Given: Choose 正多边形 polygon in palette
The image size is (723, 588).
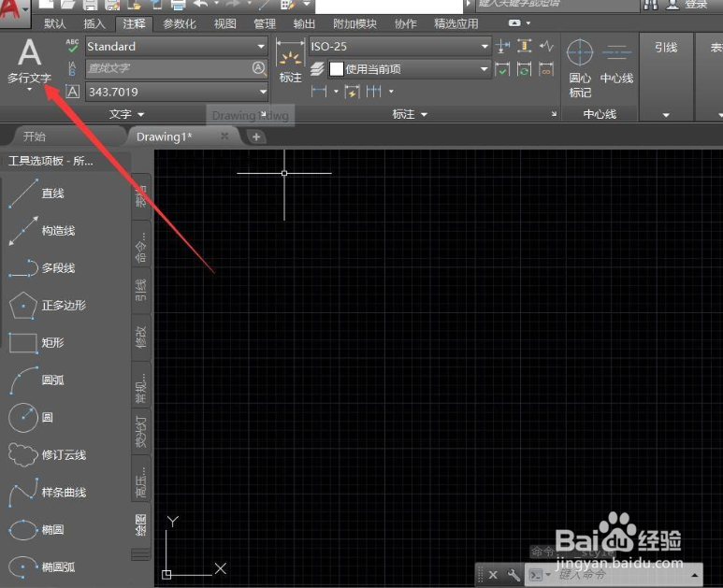Looking at the screenshot, I should tap(46, 305).
